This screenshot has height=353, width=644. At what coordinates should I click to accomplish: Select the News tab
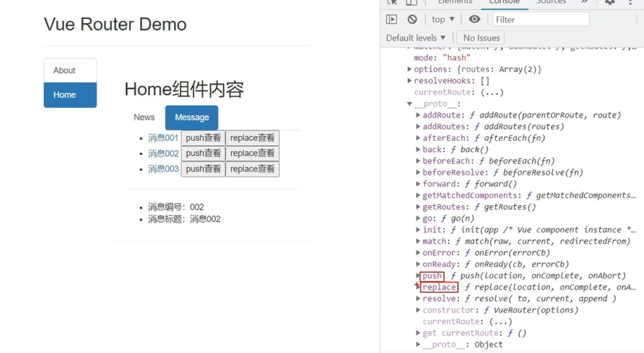pyautogui.click(x=144, y=117)
